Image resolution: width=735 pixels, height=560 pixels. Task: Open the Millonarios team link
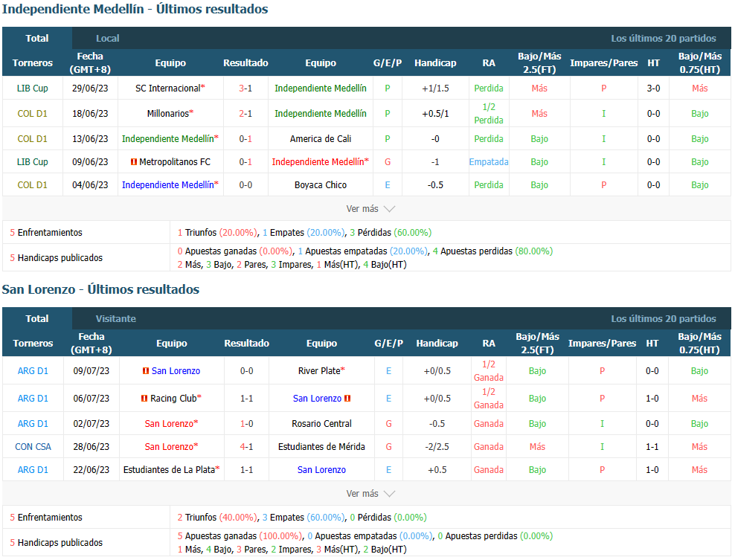168,114
